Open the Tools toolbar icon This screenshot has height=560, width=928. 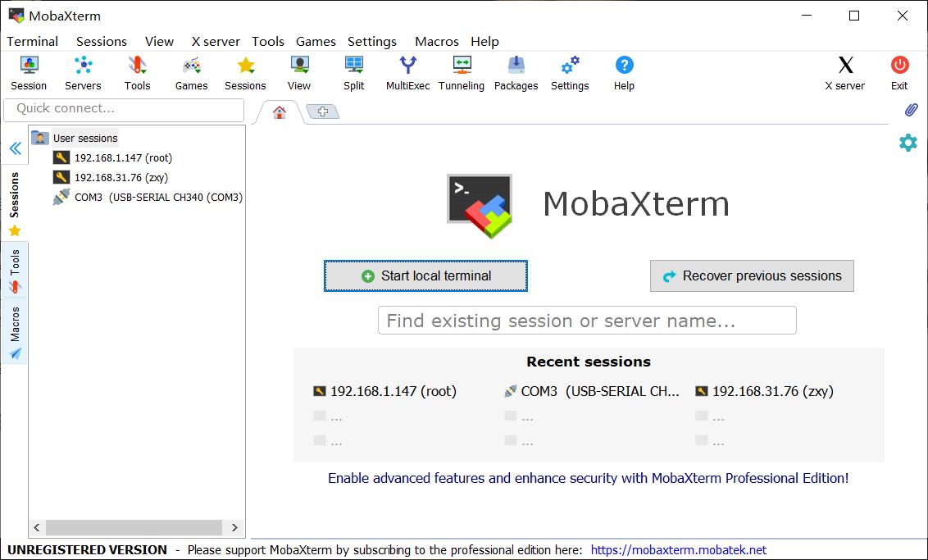[x=137, y=72]
